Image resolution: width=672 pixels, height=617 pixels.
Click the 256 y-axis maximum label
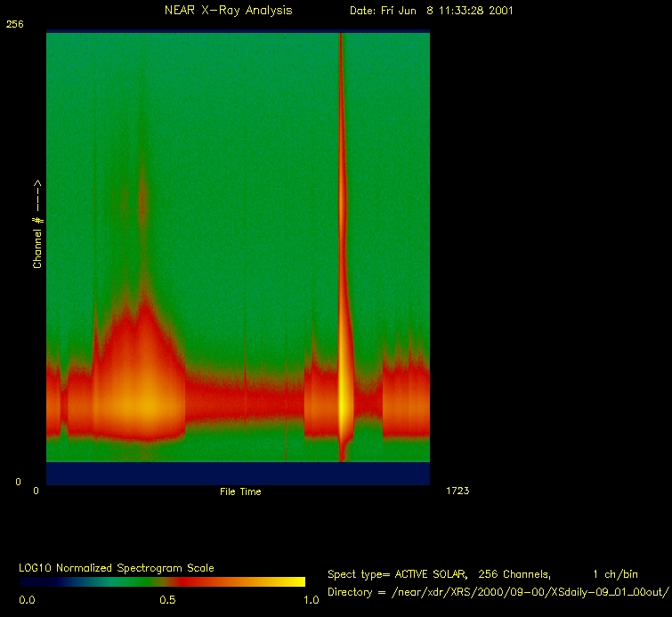(x=14, y=25)
